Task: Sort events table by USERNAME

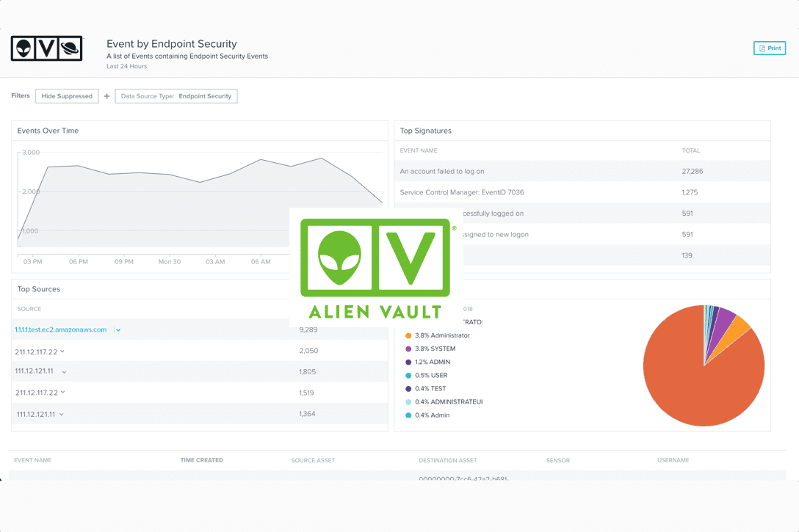Action: pyautogui.click(x=673, y=460)
